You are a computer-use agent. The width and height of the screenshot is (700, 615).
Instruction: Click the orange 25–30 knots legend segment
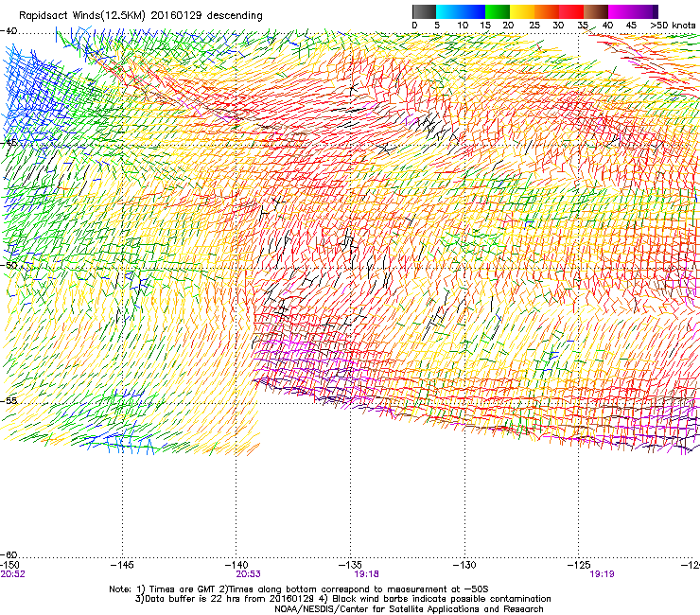pos(547,11)
